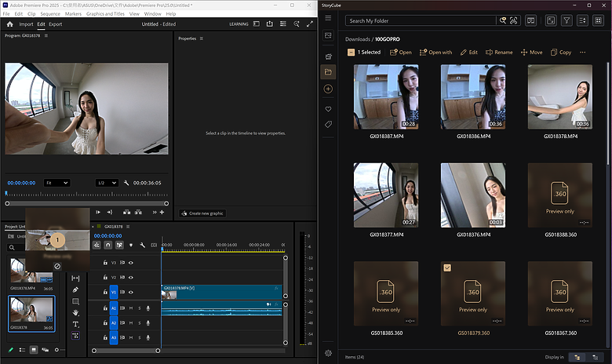Uncheck the GS018379.360 selection checkbox
The image size is (612, 364).
click(446, 268)
